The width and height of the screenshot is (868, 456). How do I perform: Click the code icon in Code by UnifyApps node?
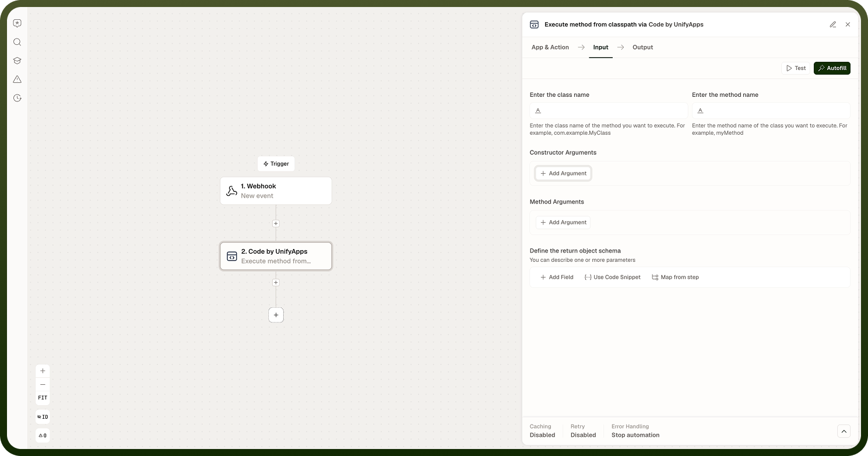231,256
